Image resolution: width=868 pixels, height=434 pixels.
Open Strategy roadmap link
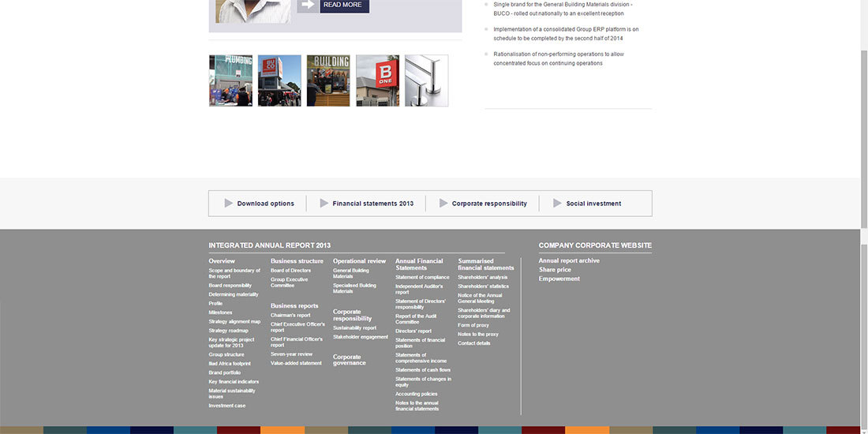(x=229, y=331)
